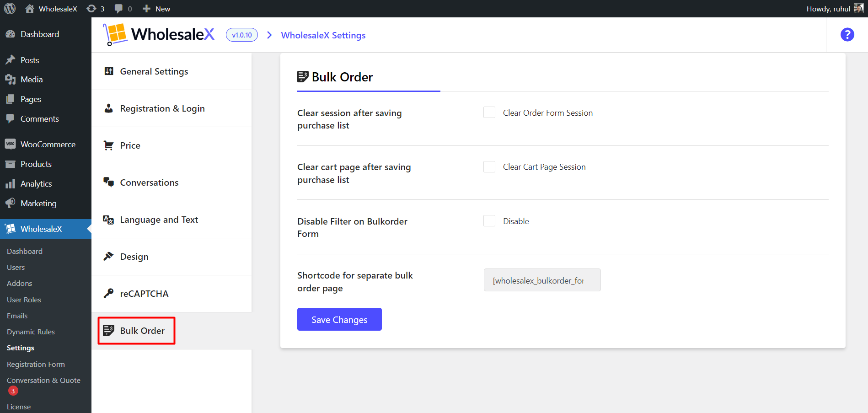
Task: Click the Analytics bar chart icon
Action: click(x=10, y=184)
